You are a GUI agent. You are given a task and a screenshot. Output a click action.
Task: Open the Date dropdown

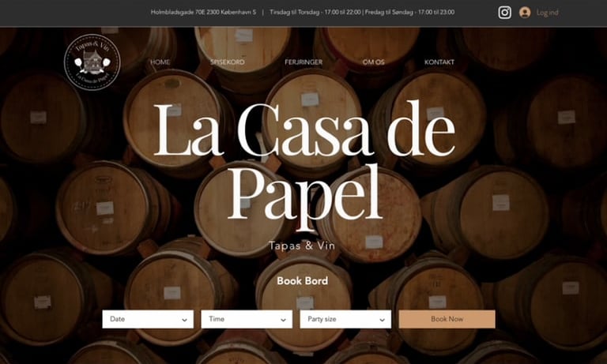pos(148,319)
